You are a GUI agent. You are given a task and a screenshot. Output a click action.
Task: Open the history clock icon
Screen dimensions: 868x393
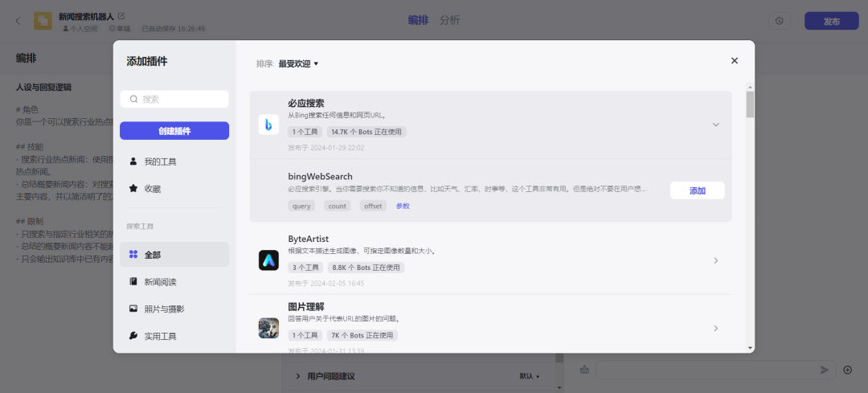pos(780,21)
